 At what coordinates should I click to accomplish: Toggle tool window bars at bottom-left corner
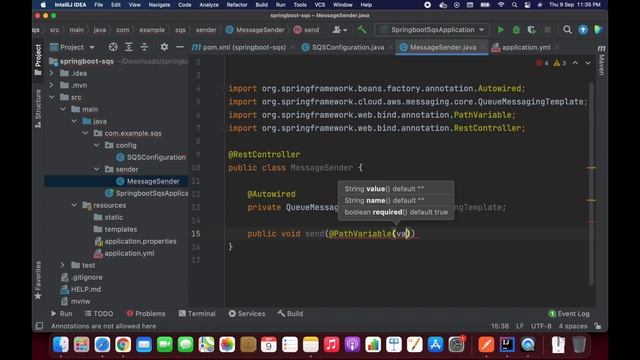[x=39, y=326]
